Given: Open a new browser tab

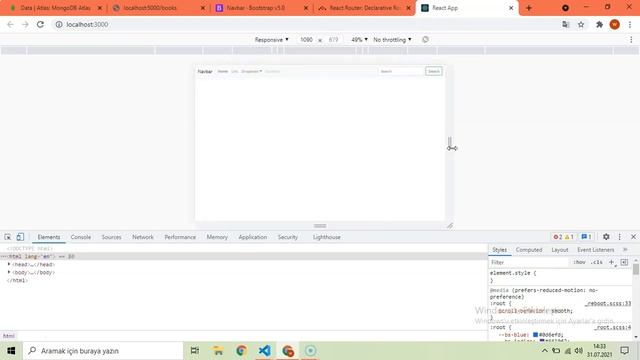Looking at the screenshot, I should pos(529,8).
